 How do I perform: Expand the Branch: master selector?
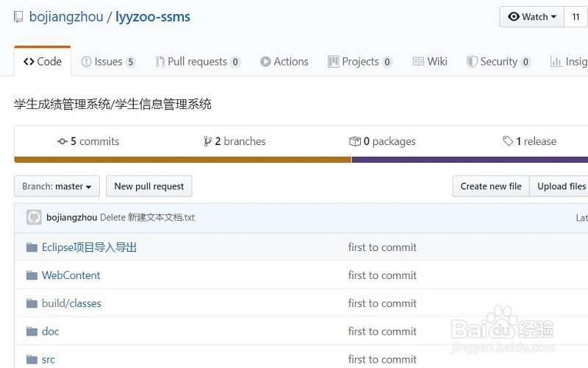(x=57, y=186)
